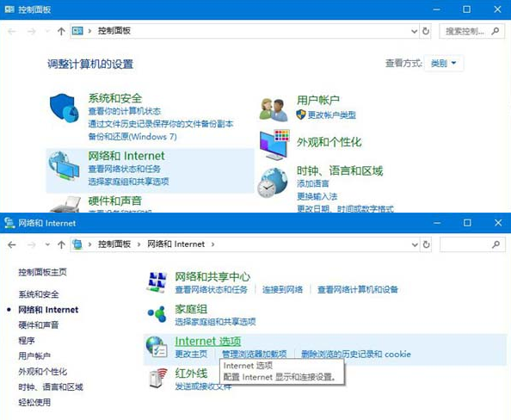Click 更改帐户类型 link

pyautogui.click(x=332, y=114)
